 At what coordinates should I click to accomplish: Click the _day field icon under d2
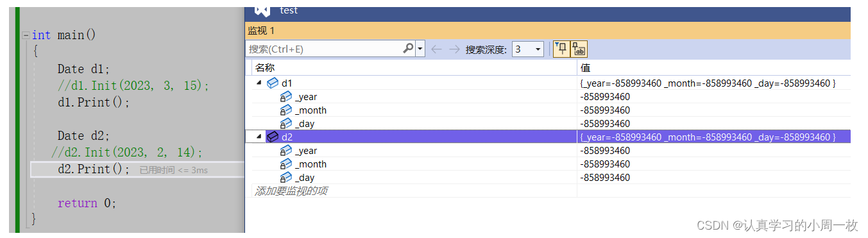point(286,178)
